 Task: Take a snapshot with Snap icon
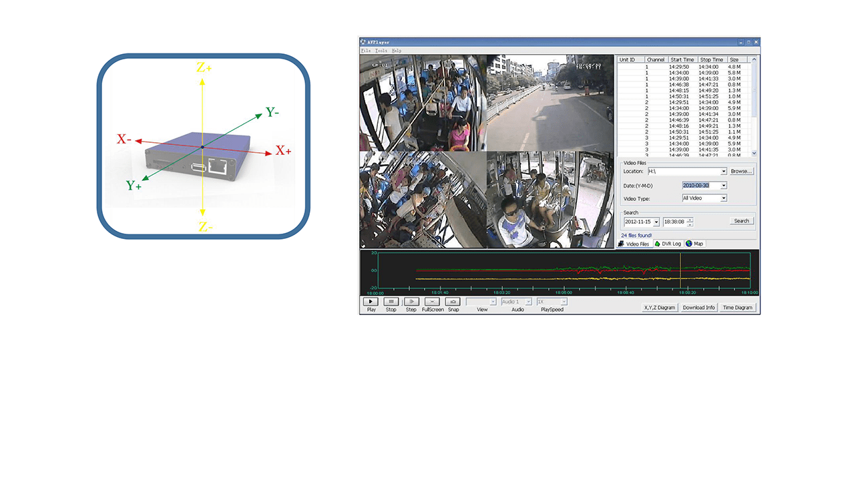[x=453, y=302]
